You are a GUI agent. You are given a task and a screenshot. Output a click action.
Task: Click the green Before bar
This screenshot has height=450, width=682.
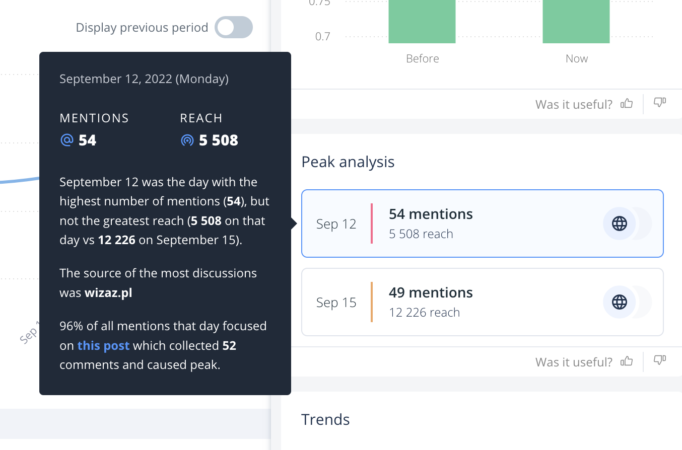(422, 22)
